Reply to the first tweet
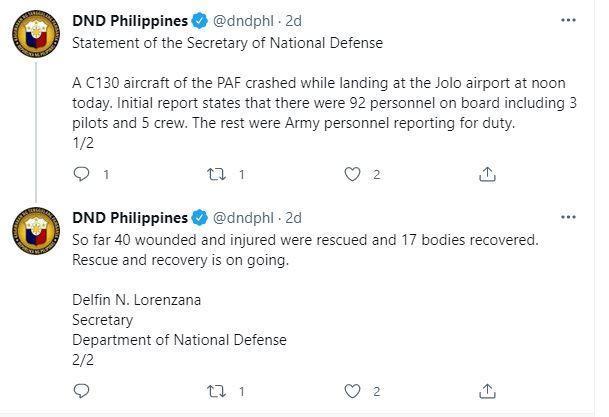Image resolution: width=609 pixels, height=417 pixels. (x=82, y=174)
